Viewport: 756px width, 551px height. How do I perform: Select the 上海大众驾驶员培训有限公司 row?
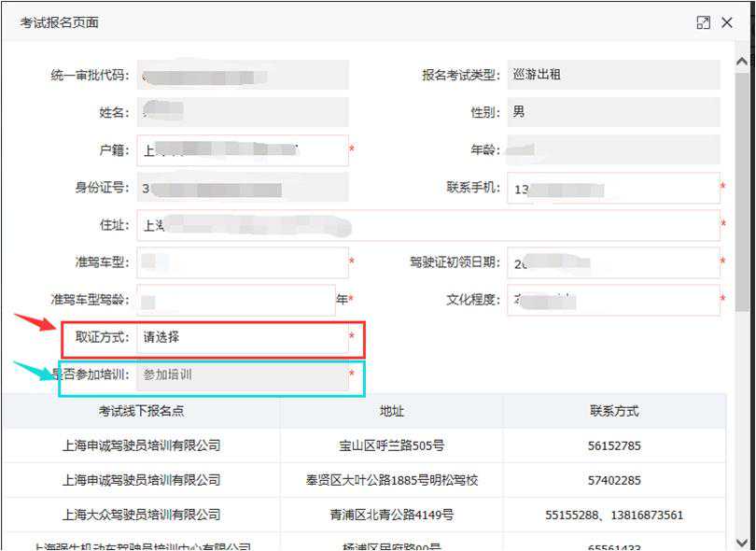[141, 515]
